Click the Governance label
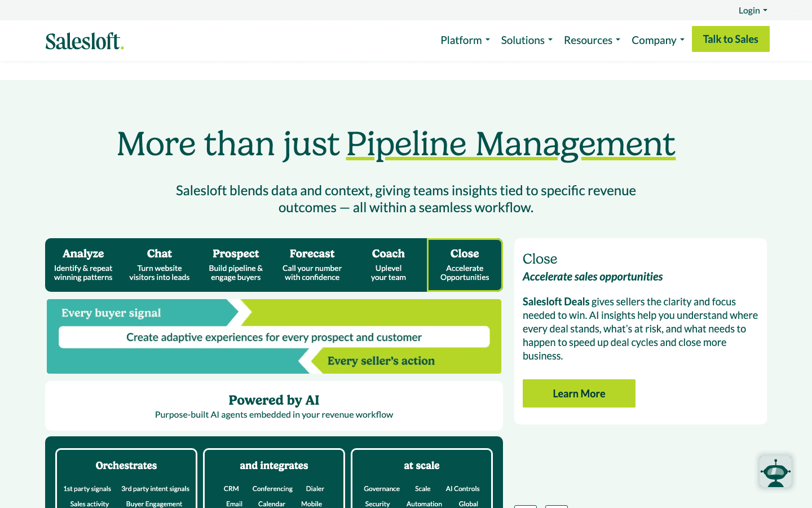Viewport: 812px width, 508px height. pyautogui.click(x=382, y=489)
